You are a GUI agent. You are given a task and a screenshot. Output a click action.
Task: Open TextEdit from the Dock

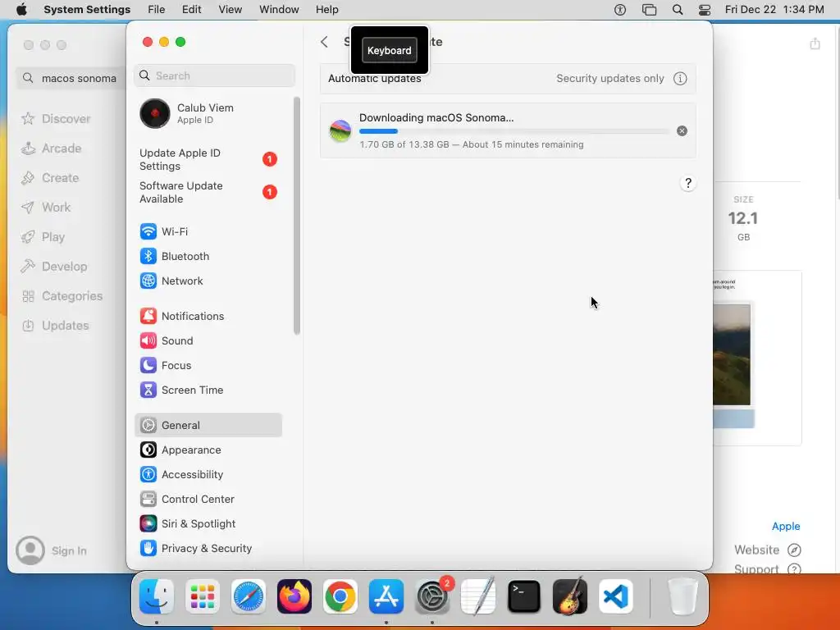[x=478, y=596]
